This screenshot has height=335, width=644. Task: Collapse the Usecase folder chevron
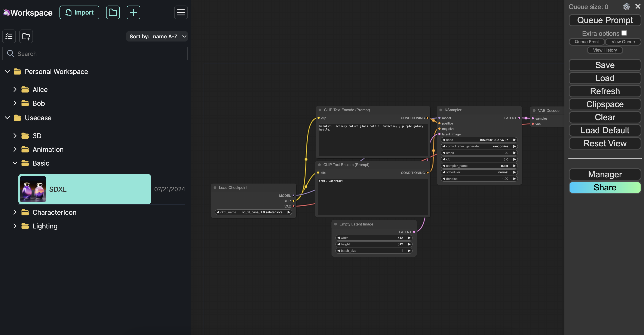pos(7,118)
